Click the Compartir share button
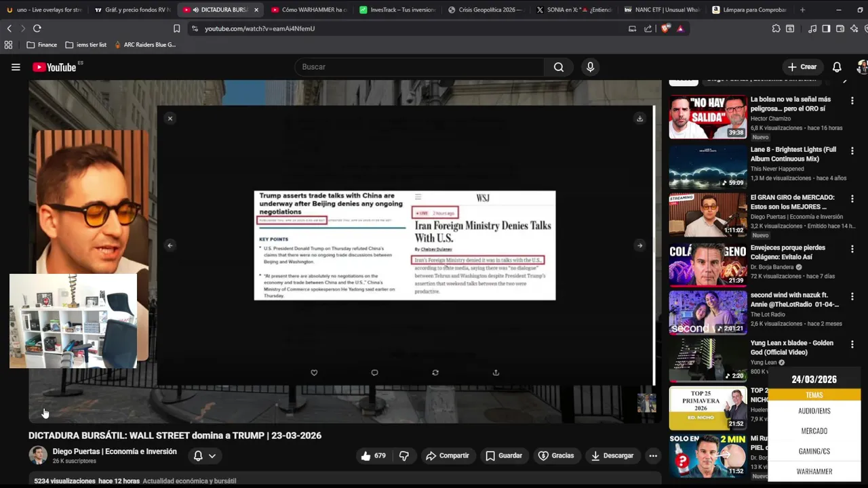Screen dimensions: 868x488 point(448,456)
